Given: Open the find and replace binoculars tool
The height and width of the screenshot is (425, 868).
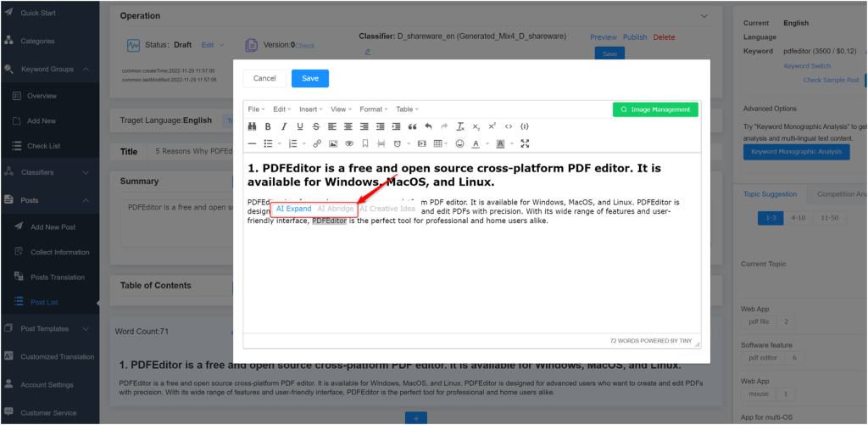Looking at the screenshot, I should tap(253, 126).
